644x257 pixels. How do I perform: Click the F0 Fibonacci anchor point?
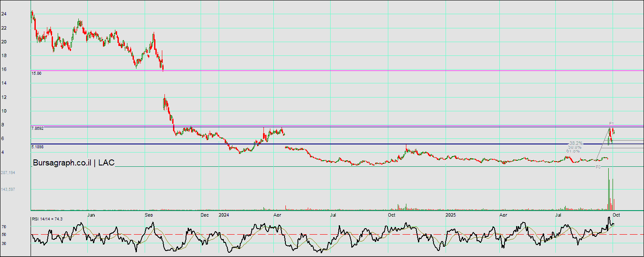(598, 167)
